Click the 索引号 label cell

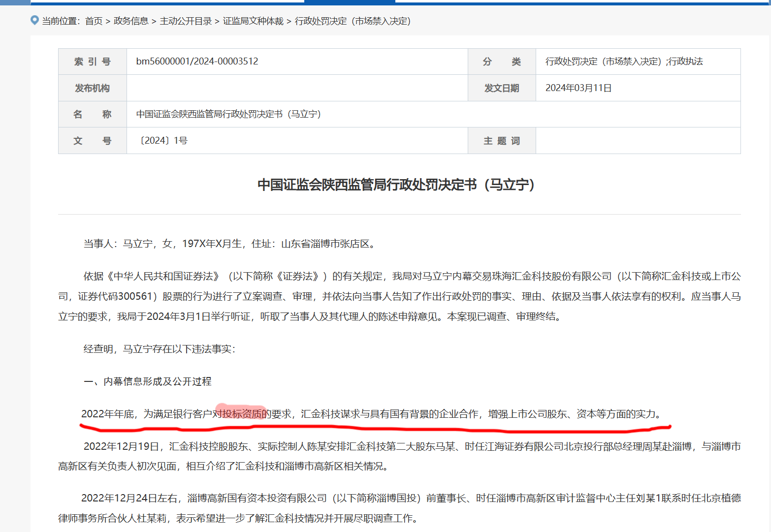(93, 62)
